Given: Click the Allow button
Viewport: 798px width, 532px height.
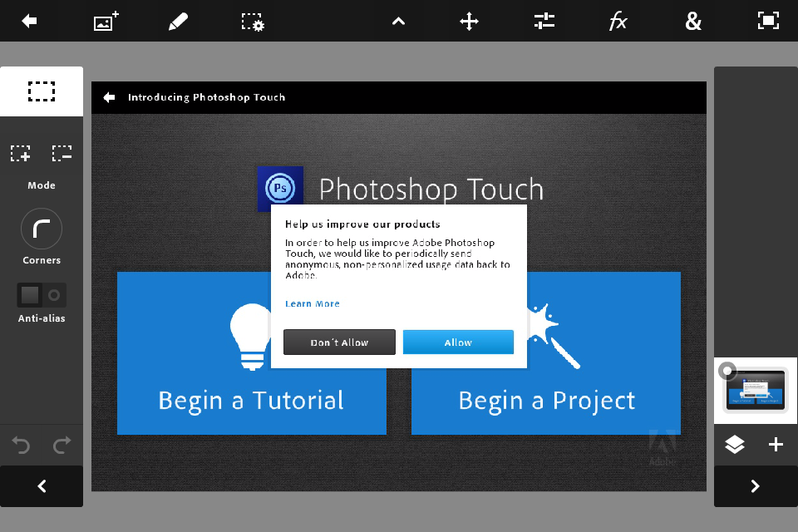Looking at the screenshot, I should point(458,342).
